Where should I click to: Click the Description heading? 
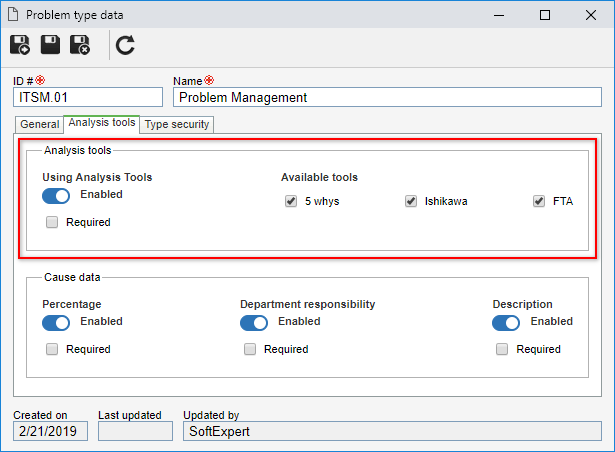(x=522, y=304)
